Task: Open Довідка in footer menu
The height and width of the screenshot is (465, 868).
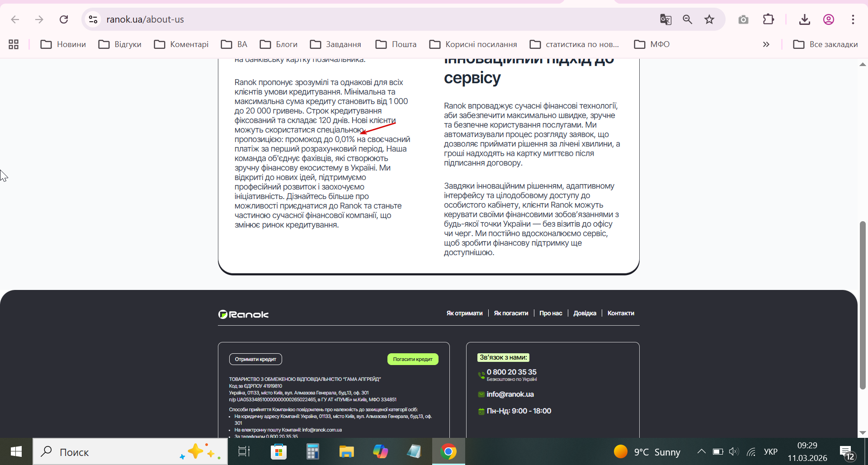Action: [x=585, y=313]
